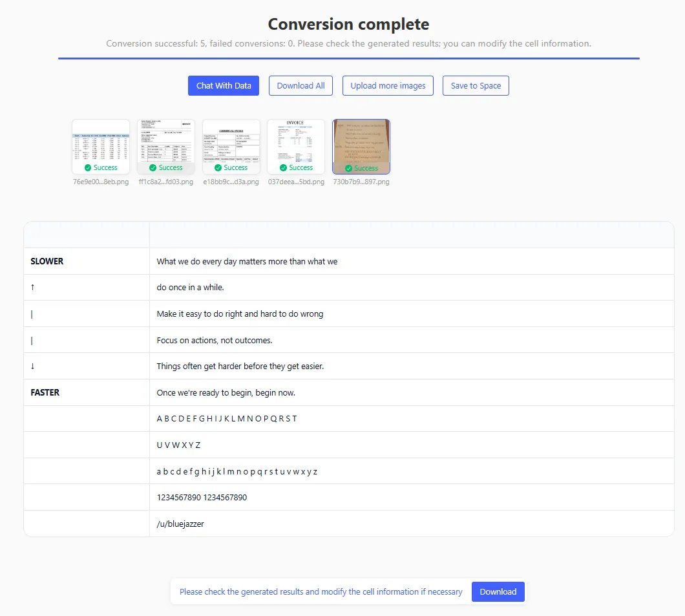Viewport: 685px width, 616px height.
Task: Click the bottom Download button
Action: point(498,591)
